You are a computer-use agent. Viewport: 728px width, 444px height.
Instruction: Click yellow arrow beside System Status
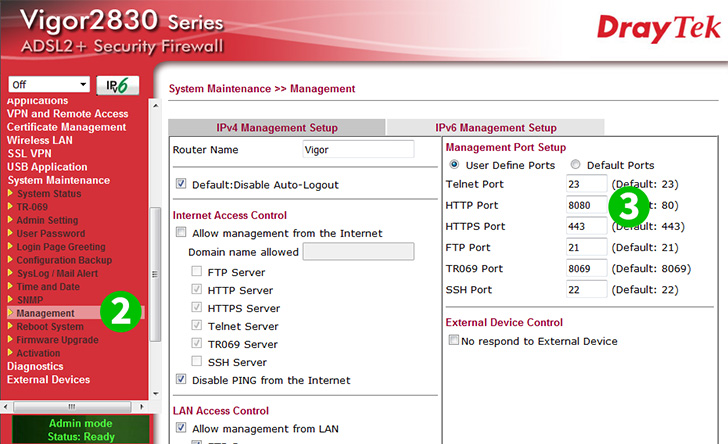tap(10, 193)
